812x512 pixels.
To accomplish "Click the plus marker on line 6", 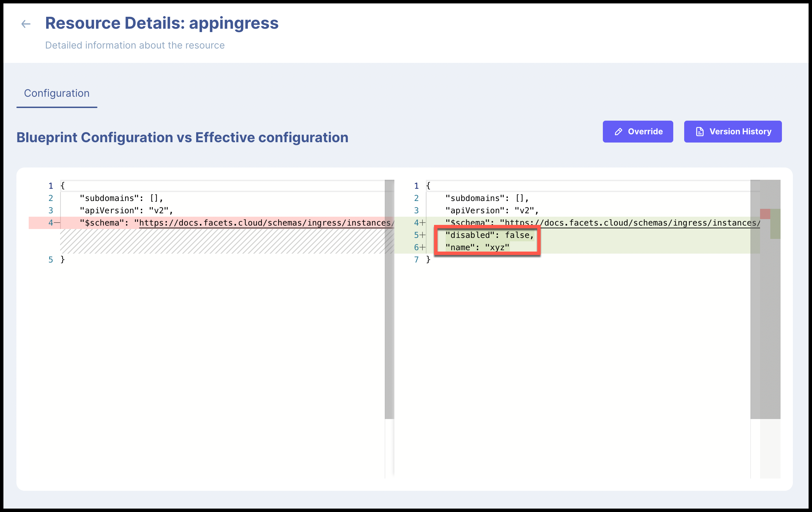I will (423, 247).
